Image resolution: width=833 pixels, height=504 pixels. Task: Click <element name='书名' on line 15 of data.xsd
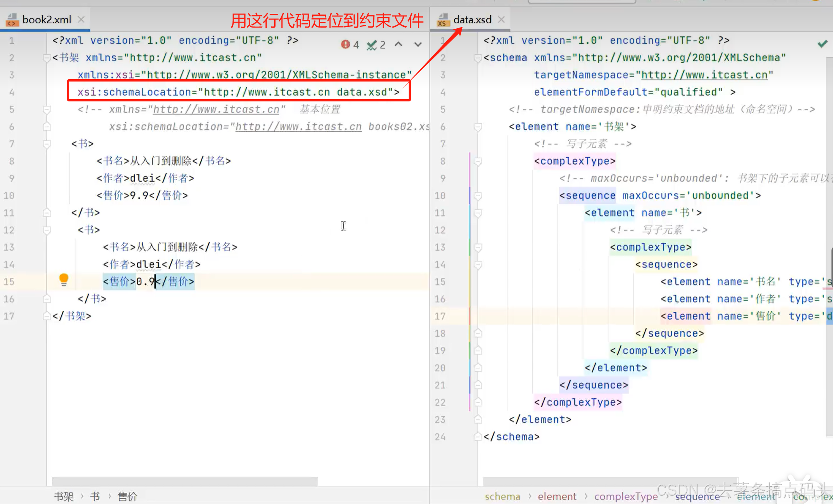tap(721, 282)
